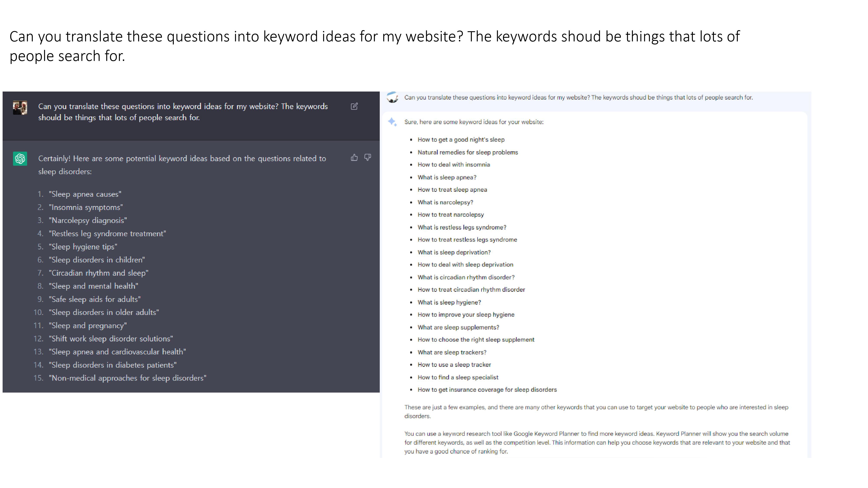Screen dimensions: 868x488
Task: Select "Non-medical approaches for sleep disorders" item
Action: (x=128, y=378)
